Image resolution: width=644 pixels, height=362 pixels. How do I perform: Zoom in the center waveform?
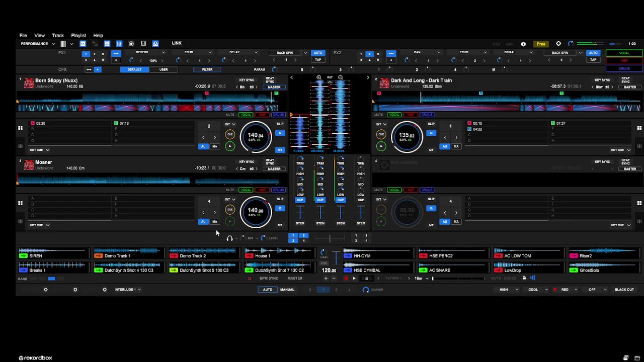(319, 77)
